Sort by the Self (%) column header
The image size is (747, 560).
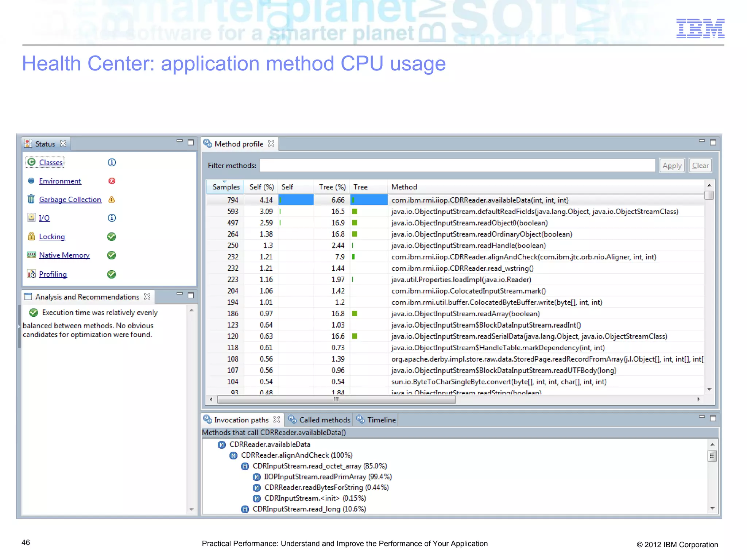(x=261, y=187)
